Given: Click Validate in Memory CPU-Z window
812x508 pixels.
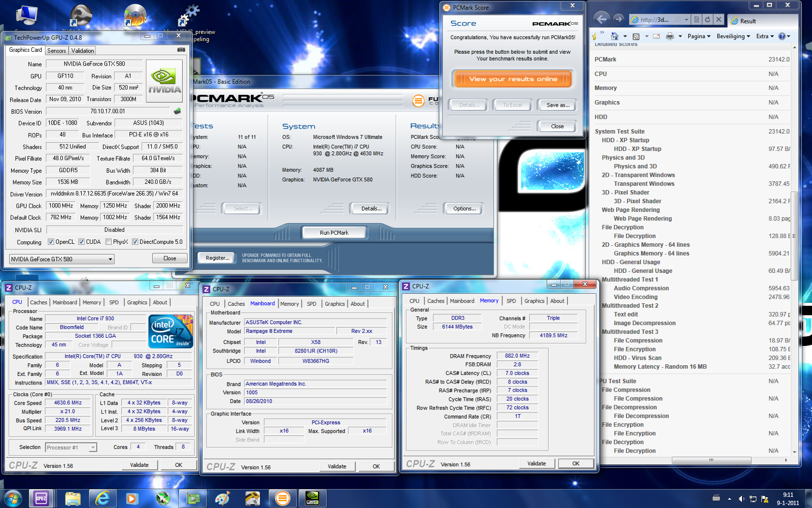Looking at the screenshot, I should click(x=536, y=463).
